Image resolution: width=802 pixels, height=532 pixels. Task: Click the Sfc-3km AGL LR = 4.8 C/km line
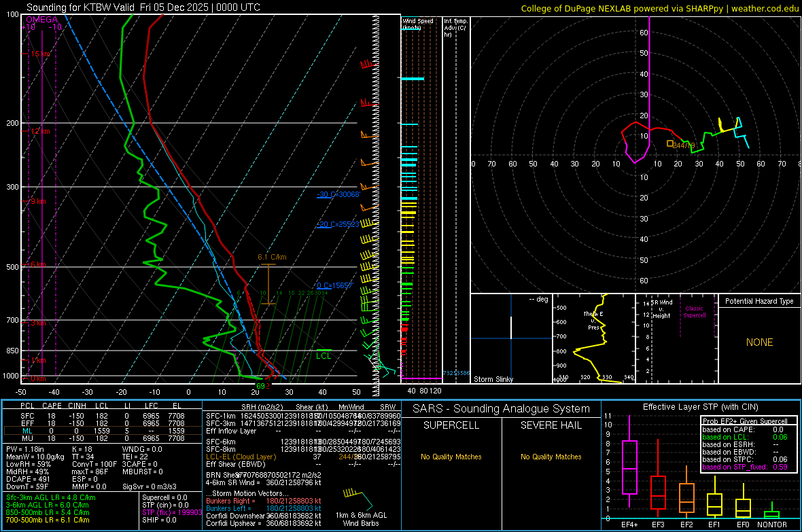(x=51, y=497)
